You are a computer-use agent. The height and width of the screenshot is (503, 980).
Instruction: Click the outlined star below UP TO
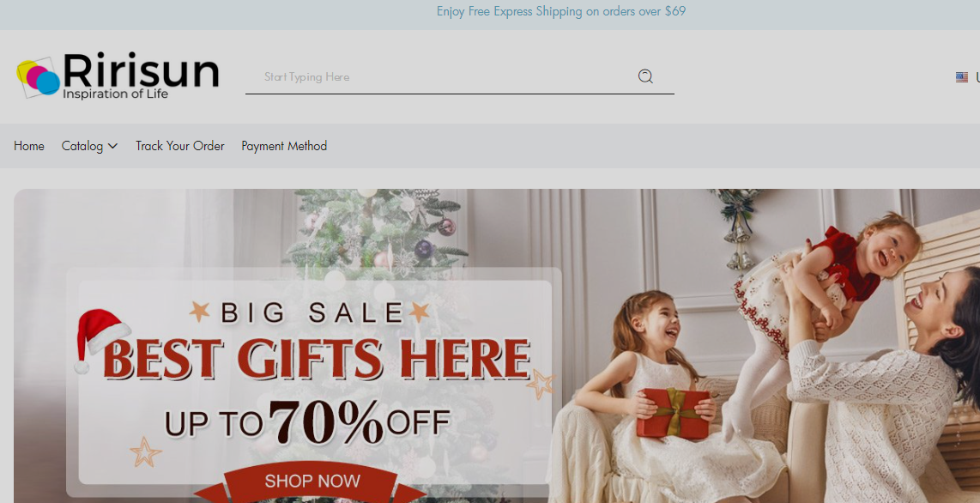pos(145,452)
